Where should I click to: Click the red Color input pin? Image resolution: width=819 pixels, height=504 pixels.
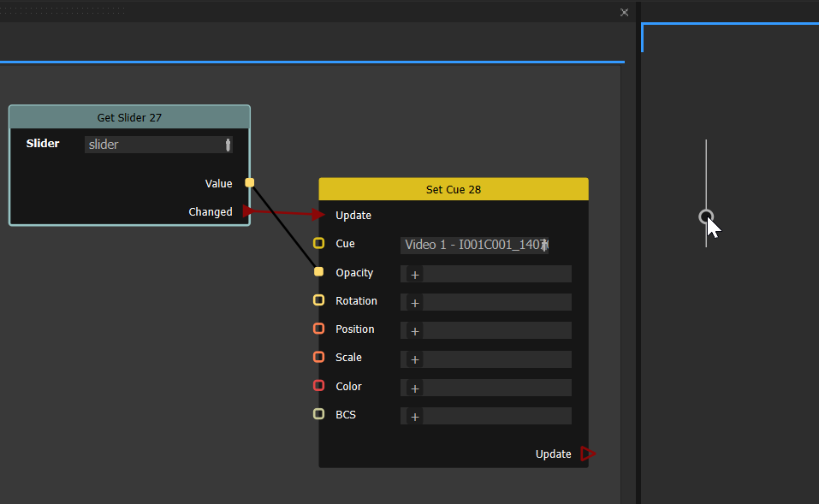tap(319, 386)
